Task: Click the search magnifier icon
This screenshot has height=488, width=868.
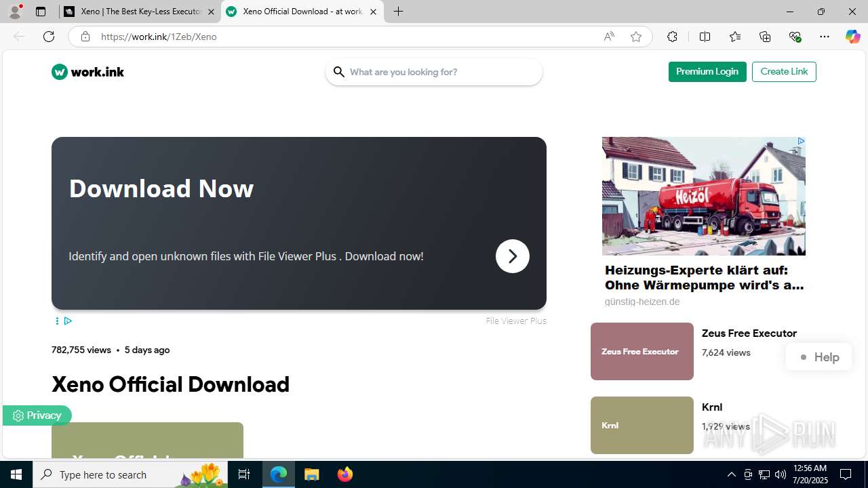Action: click(x=338, y=72)
